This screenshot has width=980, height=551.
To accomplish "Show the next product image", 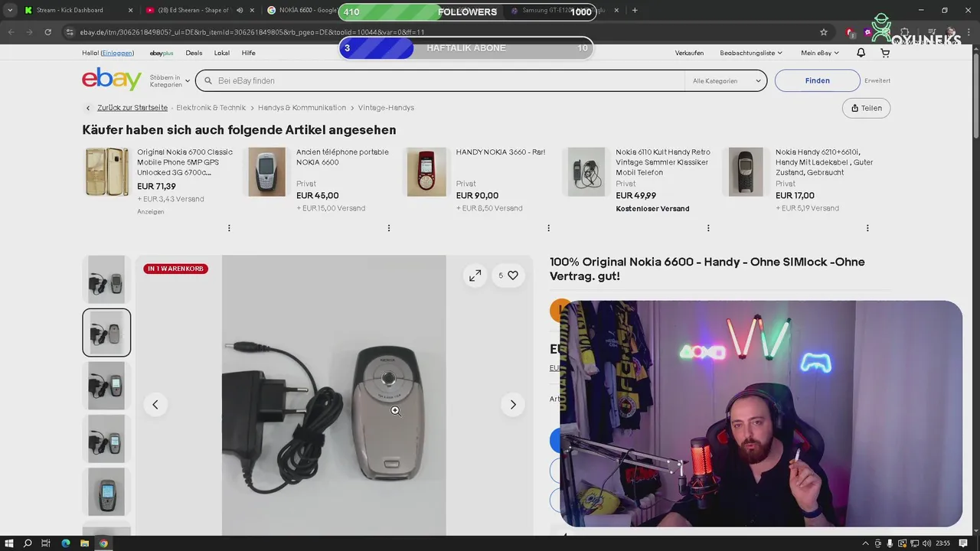I will click(513, 404).
